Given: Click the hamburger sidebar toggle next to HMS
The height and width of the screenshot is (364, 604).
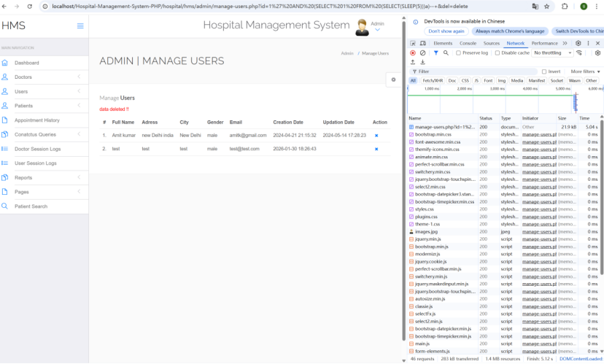Looking at the screenshot, I should tap(80, 26).
